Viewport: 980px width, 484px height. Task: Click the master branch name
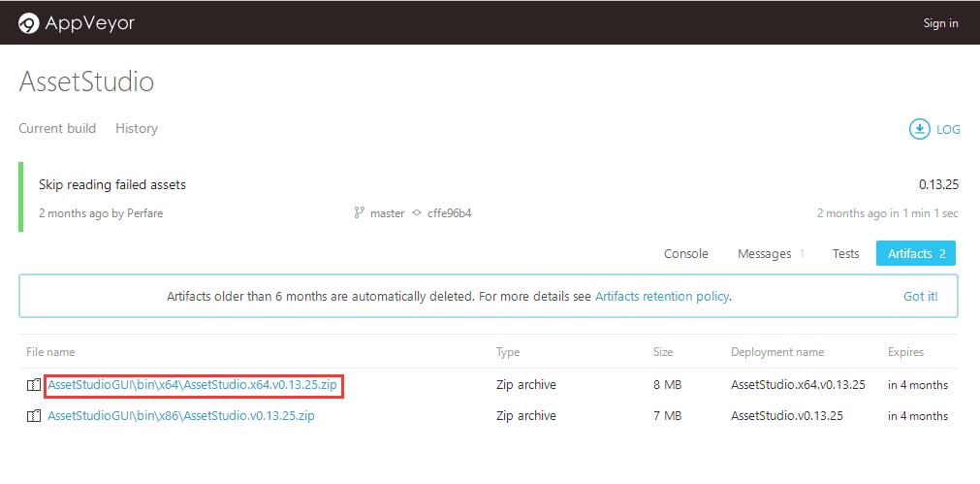coord(387,213)
